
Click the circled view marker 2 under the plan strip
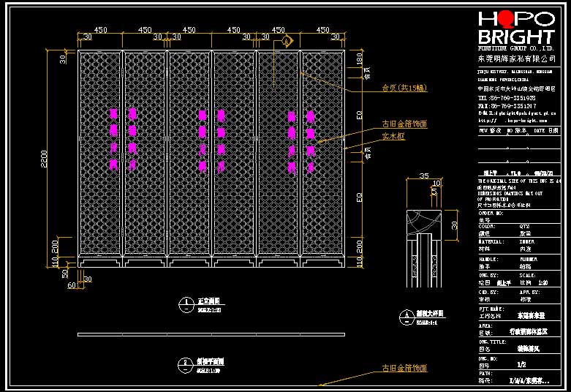point(185,366)
